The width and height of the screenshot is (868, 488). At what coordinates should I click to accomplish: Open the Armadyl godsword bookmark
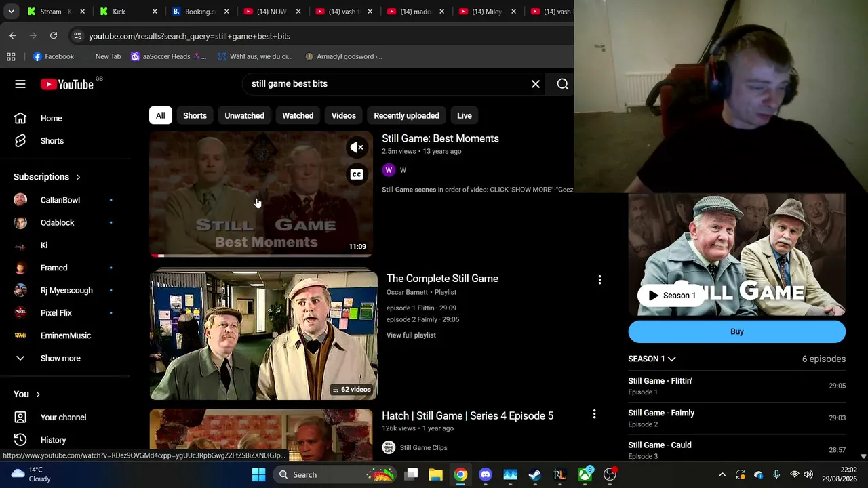point(344,56)
